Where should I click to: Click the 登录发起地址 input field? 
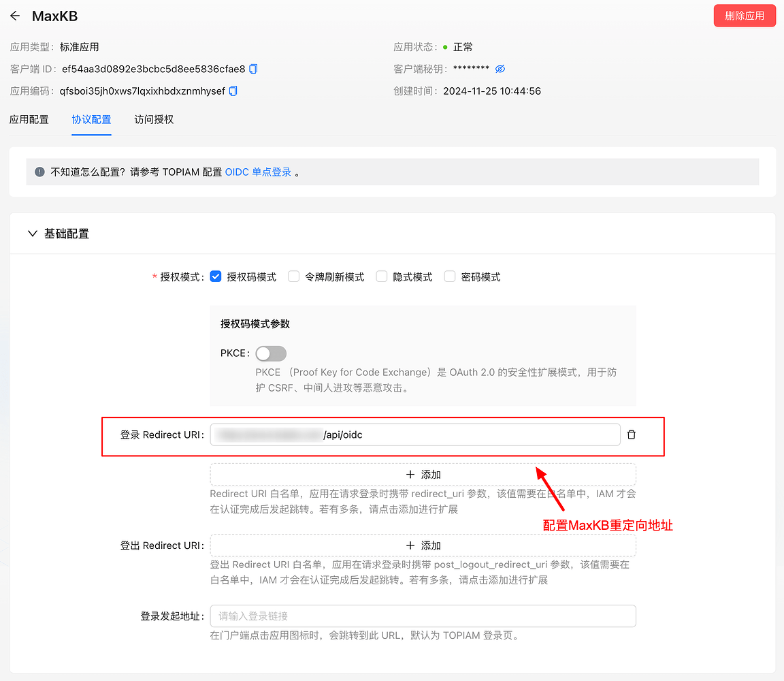pyautogui.click(x=422, y=616)
